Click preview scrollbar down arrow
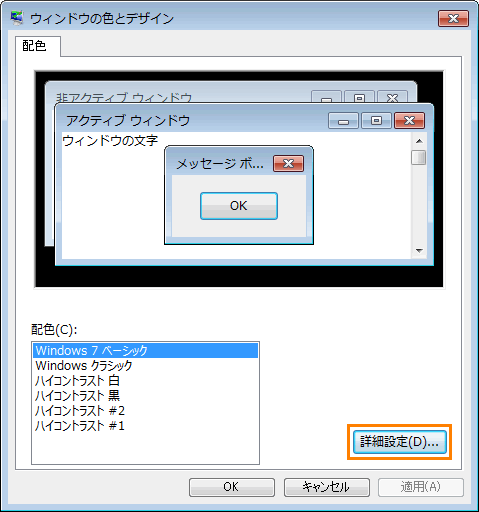479x512 pixels. point(419,250)
